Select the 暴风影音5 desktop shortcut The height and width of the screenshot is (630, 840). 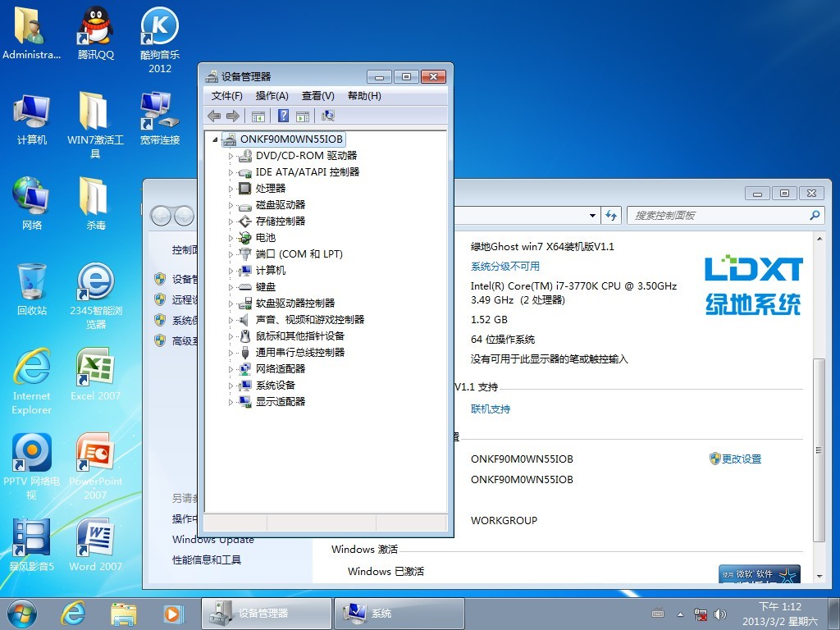[32, 545]
